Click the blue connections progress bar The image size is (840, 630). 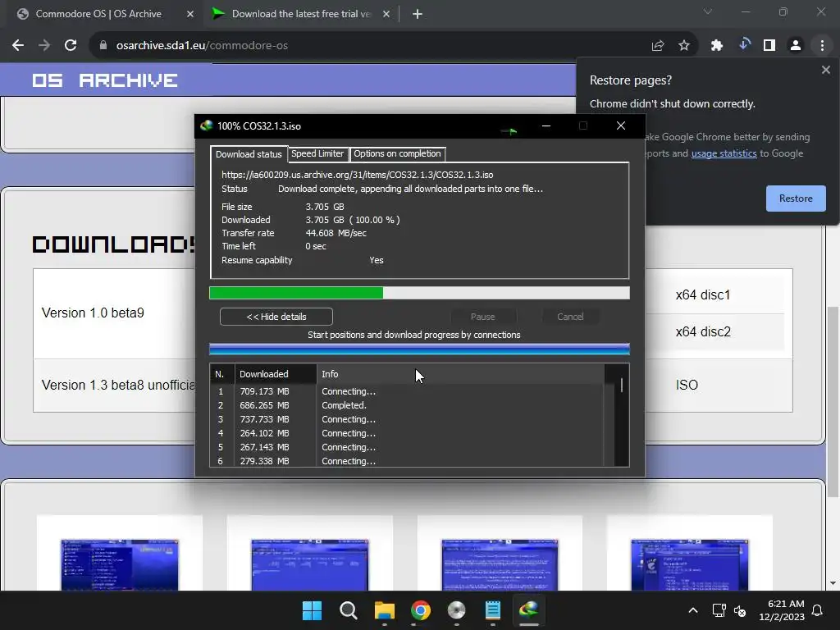(x=419, y=349)
